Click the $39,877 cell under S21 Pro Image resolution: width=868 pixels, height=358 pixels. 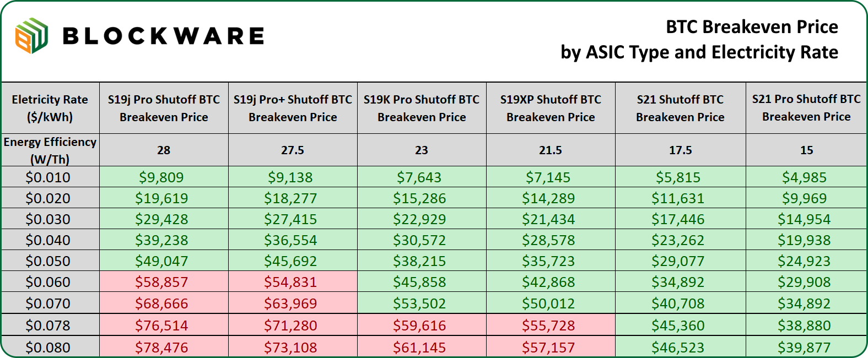[x=804, y=348]
